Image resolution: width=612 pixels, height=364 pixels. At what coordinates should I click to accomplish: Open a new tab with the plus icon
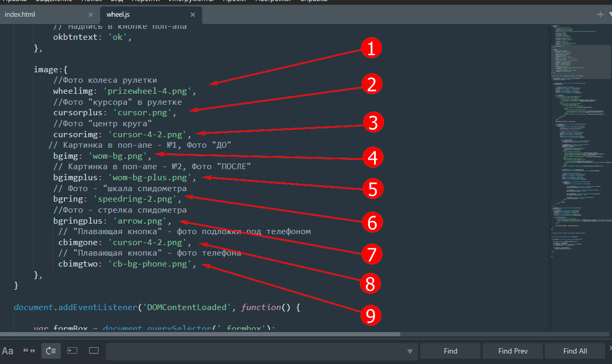pyautogui.click(x=600, y=15)
